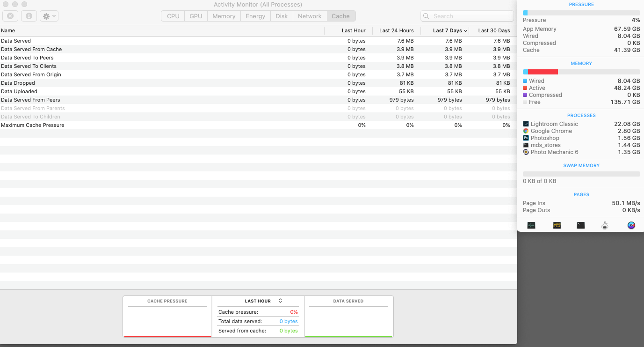Focus the Search field
Screen dimensions: 644x347
point(467,16)
